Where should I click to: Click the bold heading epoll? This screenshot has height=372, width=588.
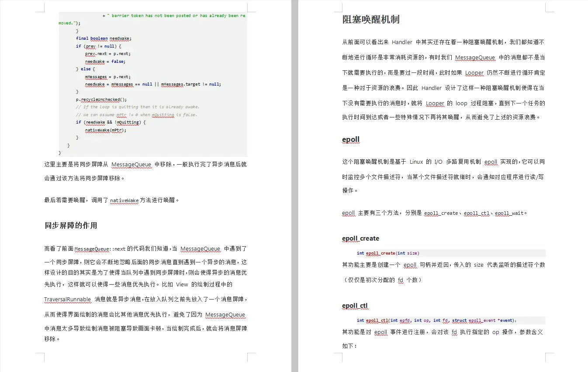click(x=351, y=140)
